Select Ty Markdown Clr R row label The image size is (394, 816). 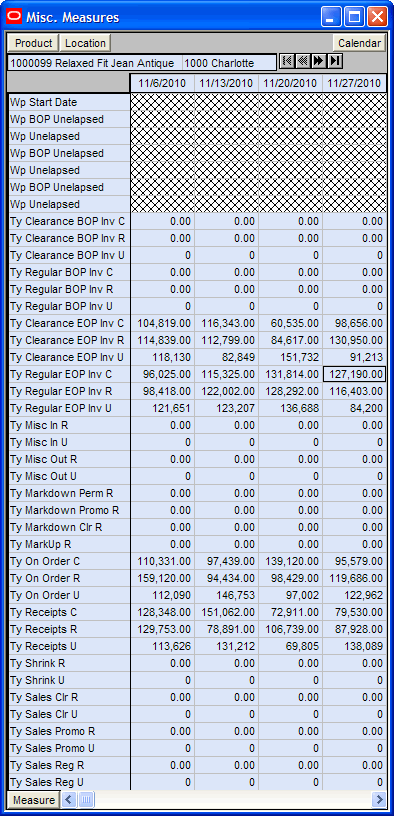69,528
